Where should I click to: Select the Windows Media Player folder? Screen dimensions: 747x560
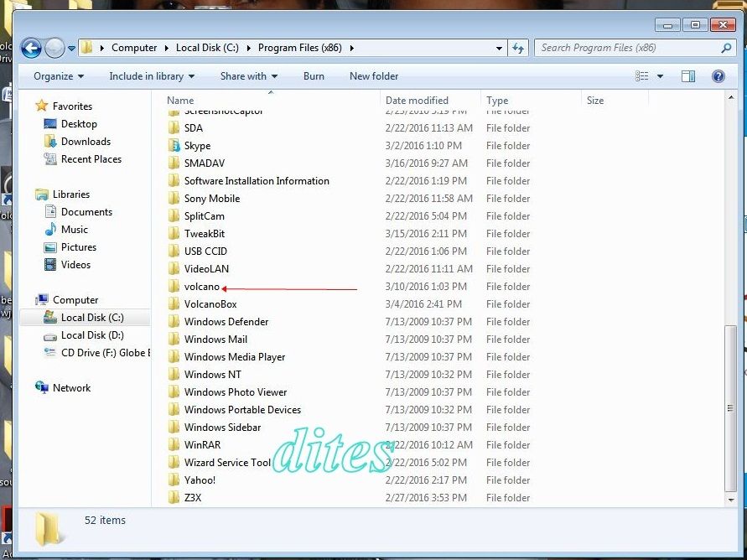point(235,357)
